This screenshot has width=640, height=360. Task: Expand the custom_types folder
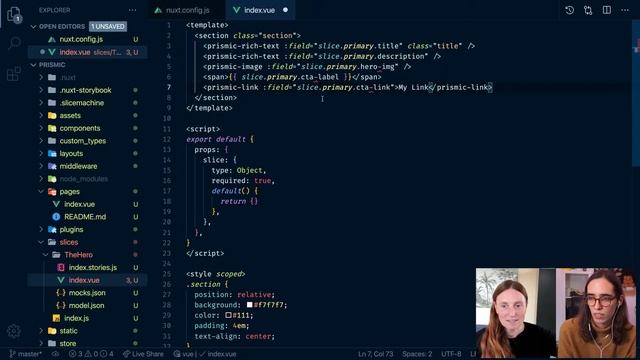coord(88,141)
